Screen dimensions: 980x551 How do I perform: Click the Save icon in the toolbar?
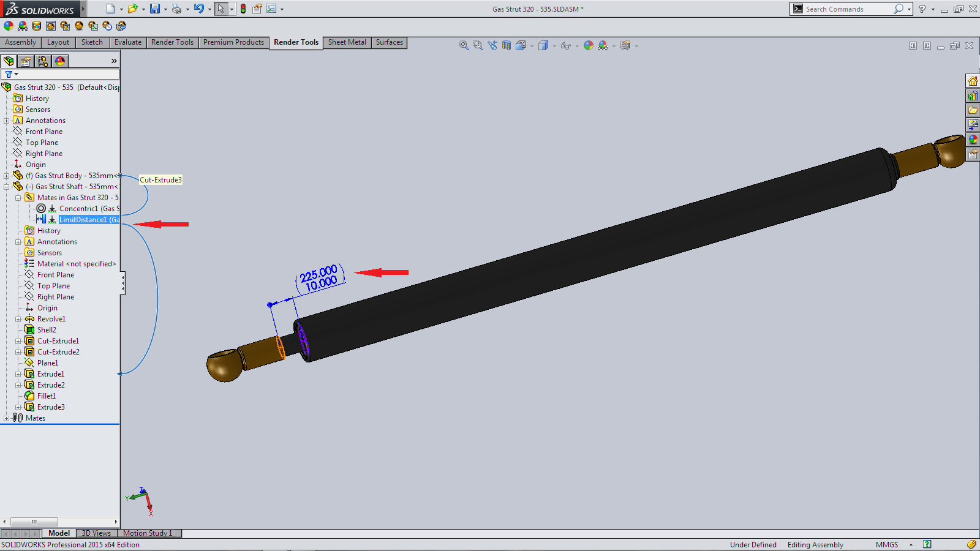pos(155,9)
